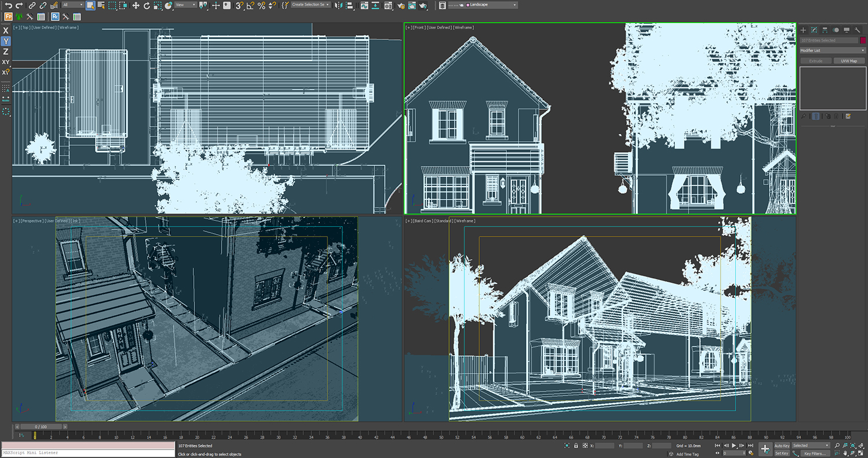The width and height of the screenshot is (868, 458).
Task: Choose Rectangular Selection Region tool
Action: click(x=112, y=5)
